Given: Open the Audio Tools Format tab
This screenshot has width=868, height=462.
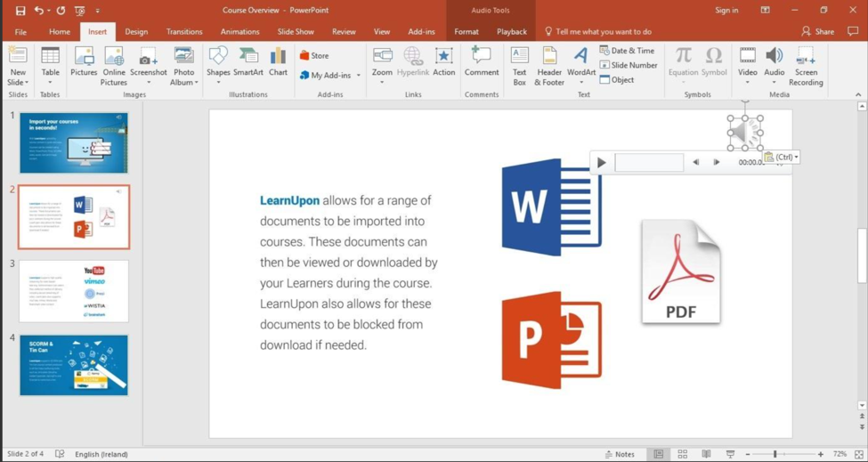Looking at the screenshot, I should 466,31.
